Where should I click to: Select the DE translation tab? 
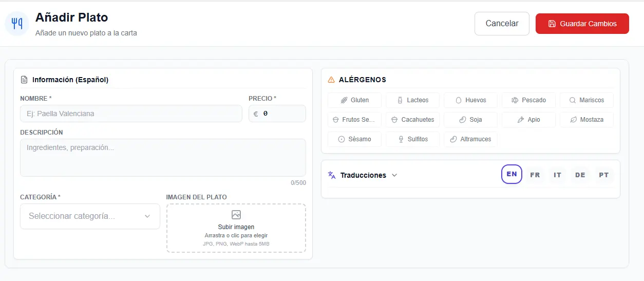point(580,175)
